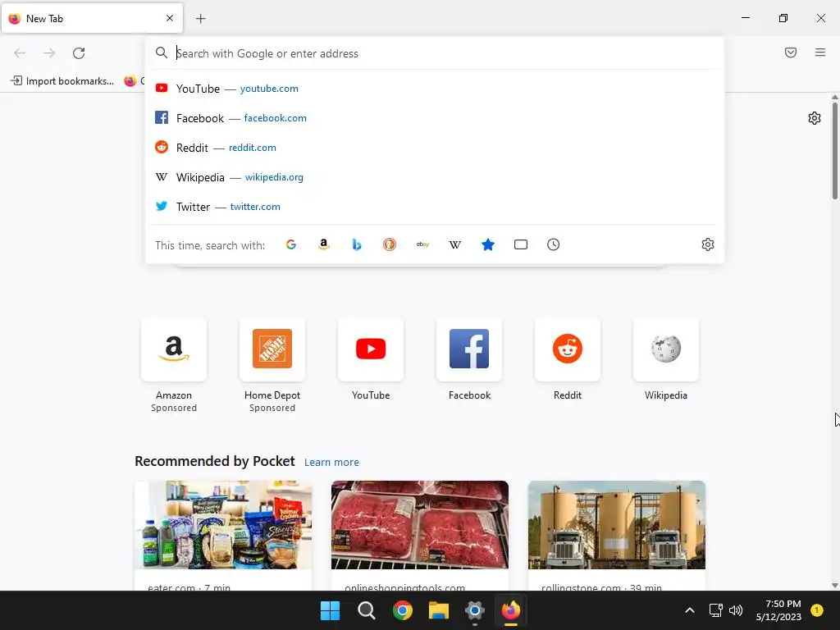Open File Explorer from taskbar

pos(439,610)
